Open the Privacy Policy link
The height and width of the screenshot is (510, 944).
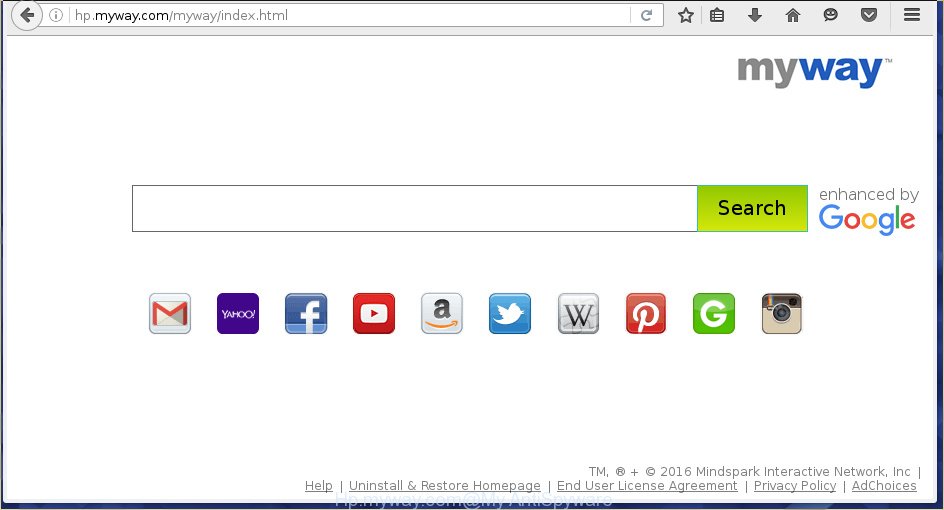click(794, 486)
